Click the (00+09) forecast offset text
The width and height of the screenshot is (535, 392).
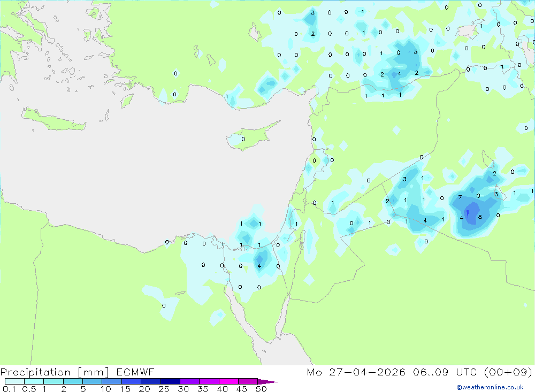(x=508, y=372)
